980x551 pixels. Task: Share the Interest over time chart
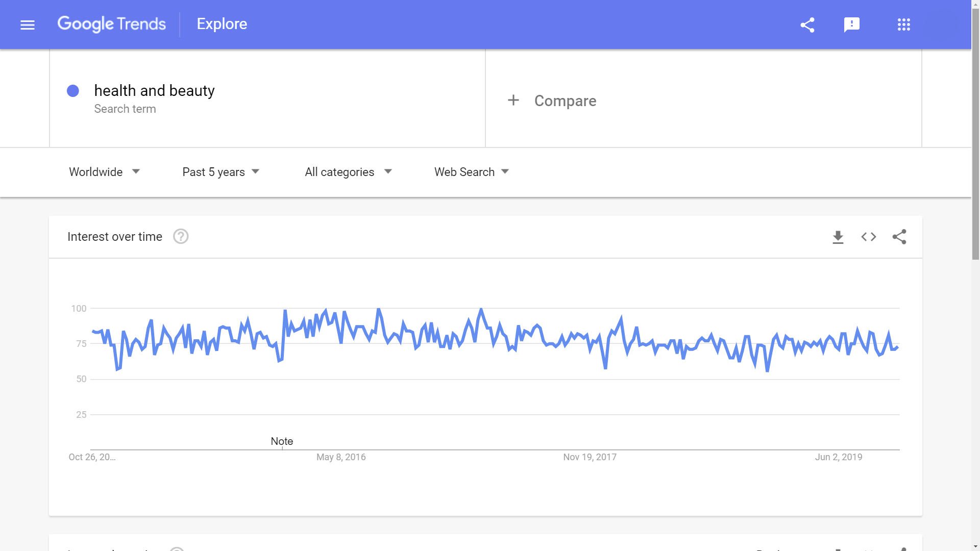click(899, 237)
